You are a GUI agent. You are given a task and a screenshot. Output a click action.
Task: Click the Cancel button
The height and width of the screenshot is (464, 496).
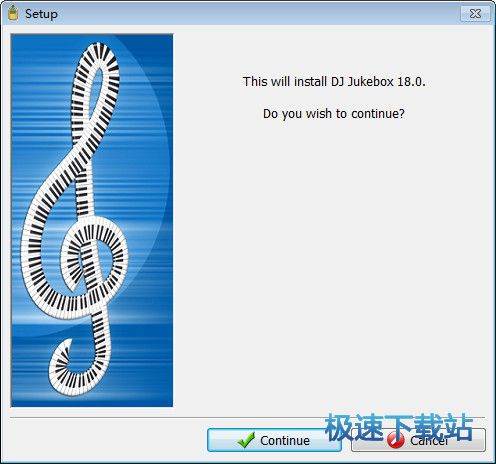(418, 440)
